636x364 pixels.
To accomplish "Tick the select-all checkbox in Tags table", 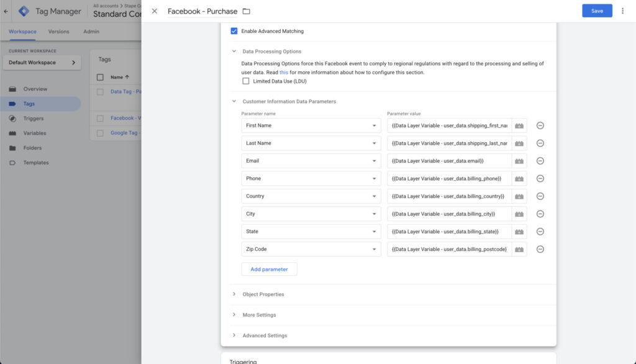I will (x=100, y=78).
